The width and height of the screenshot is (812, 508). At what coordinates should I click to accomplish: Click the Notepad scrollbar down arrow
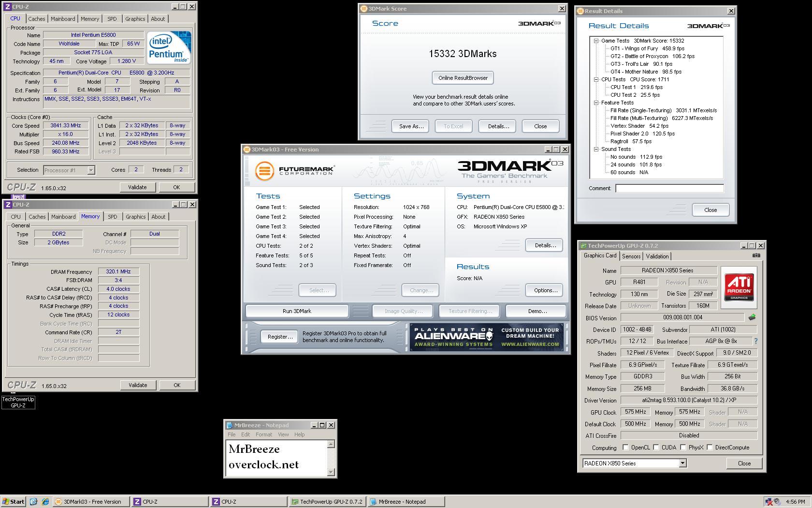(331, 472)
